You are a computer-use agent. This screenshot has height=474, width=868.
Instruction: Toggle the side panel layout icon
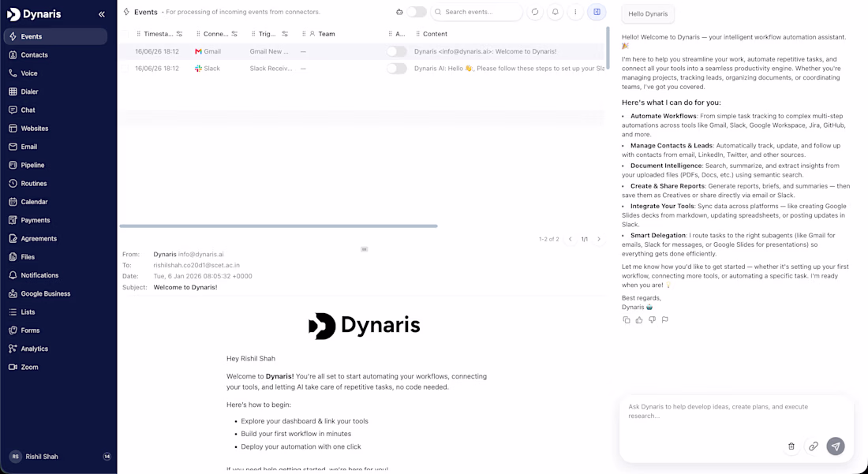[597, 12]
